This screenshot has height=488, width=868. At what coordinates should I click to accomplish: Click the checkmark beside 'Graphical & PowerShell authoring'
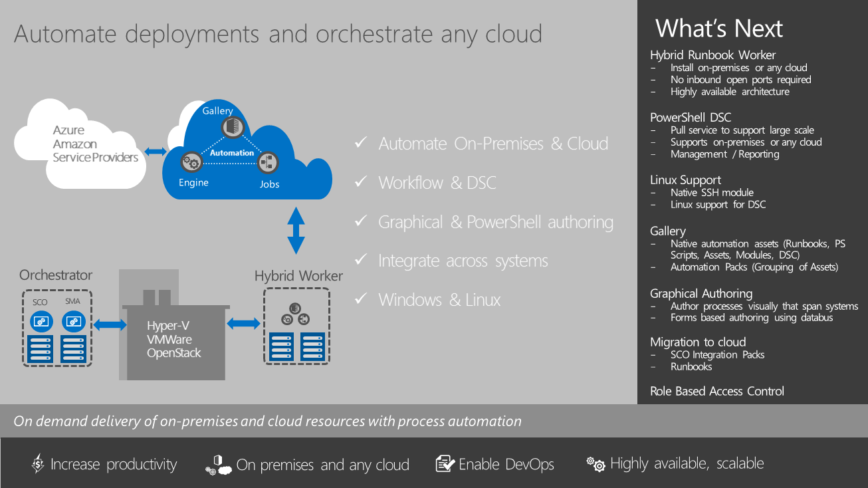point(361,221)
